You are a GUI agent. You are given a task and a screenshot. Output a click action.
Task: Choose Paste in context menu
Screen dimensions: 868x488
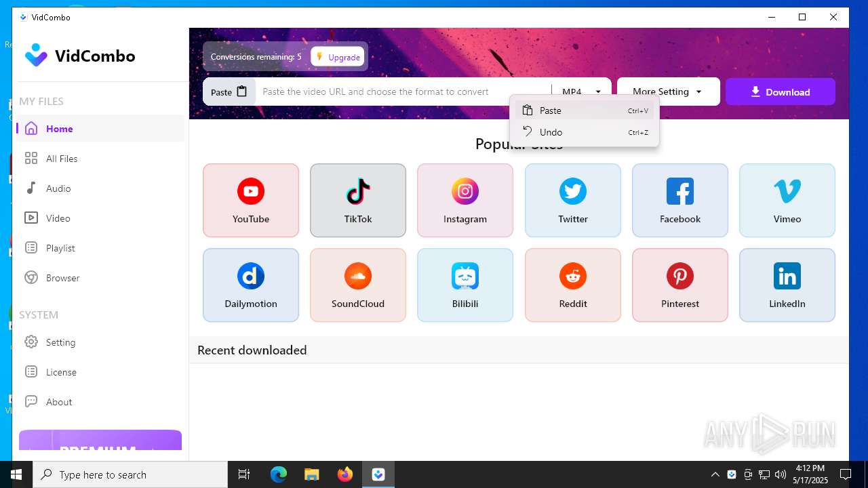[585, 110]
